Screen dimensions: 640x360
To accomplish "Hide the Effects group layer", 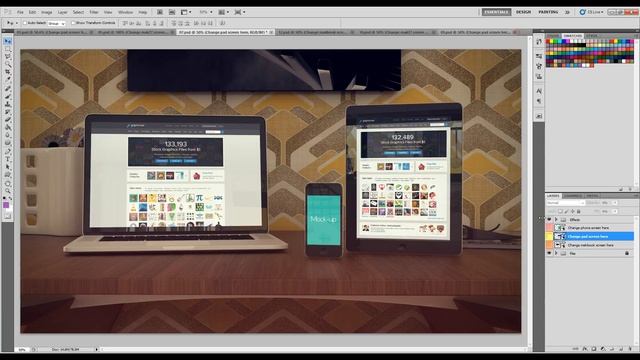I will 549,220.
